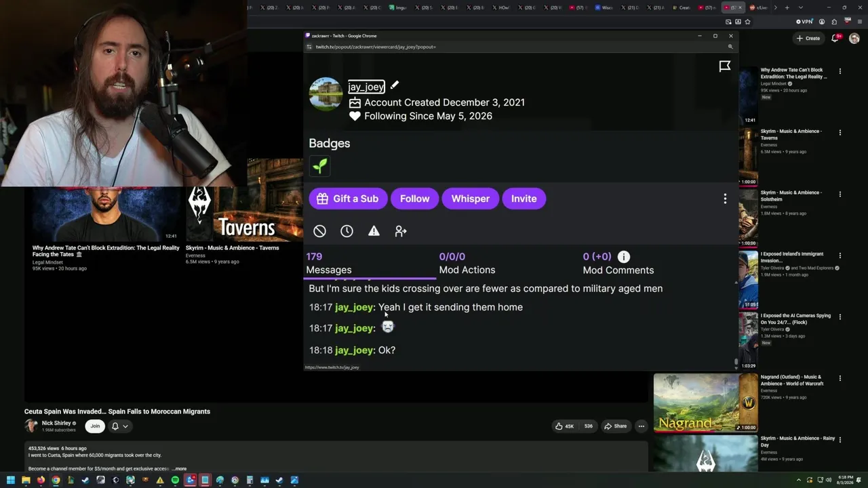Open File Explorer from the taskbar
This screenshot has width=868, height=488.
point(26,481)
